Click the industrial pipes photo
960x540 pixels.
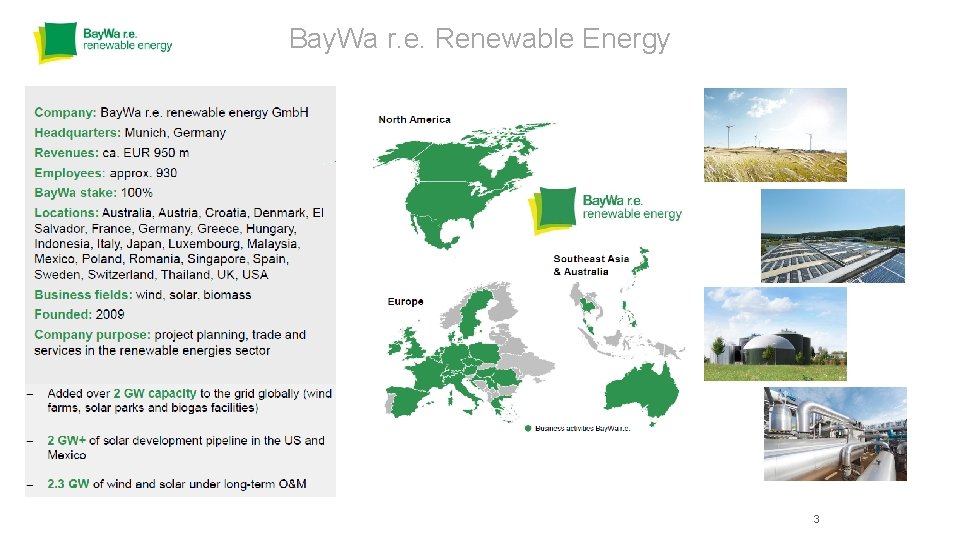835,433
